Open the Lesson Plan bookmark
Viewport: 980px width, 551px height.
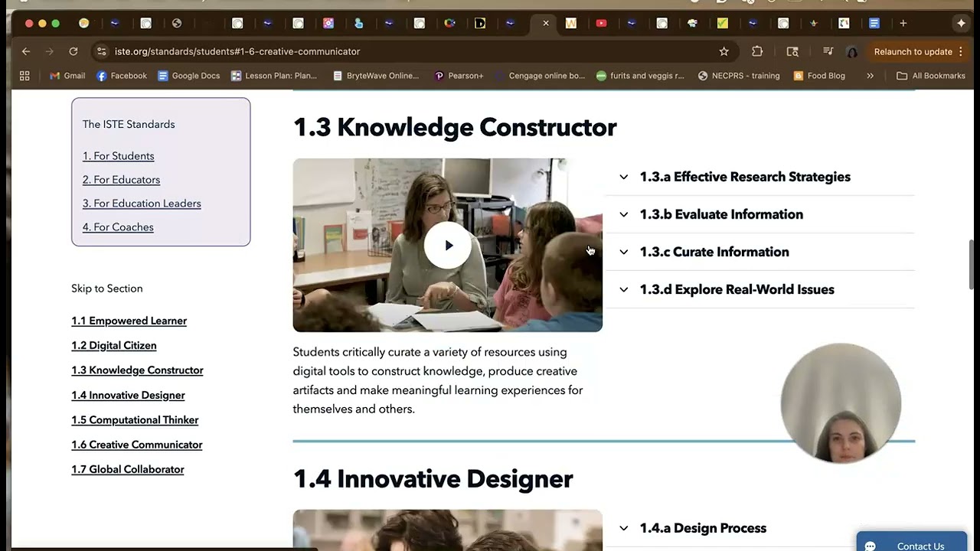[x=274, y=76]
